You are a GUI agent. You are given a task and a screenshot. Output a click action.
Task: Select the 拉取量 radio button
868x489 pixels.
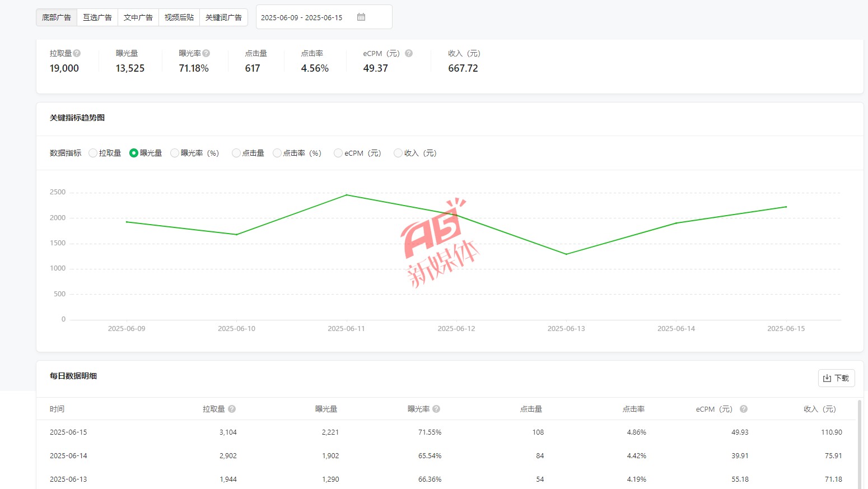point(93,153)
